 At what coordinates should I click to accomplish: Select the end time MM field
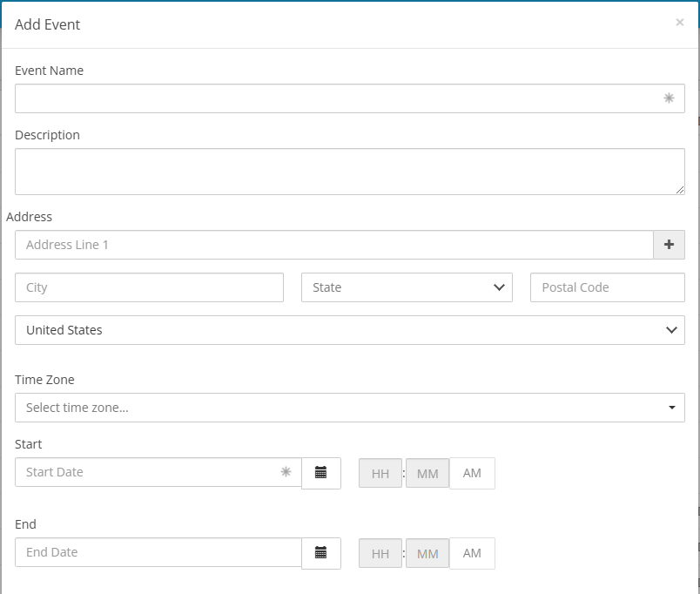[x=427, y=553]
